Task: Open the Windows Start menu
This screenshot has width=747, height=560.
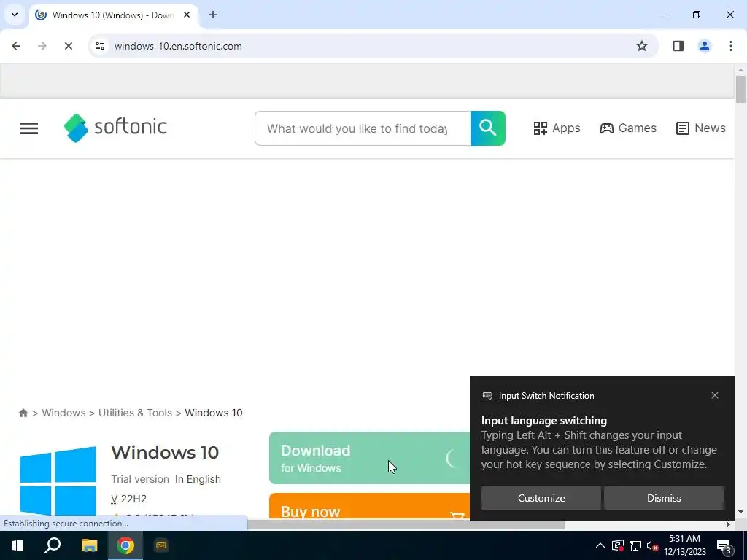Action: point(18,545)
